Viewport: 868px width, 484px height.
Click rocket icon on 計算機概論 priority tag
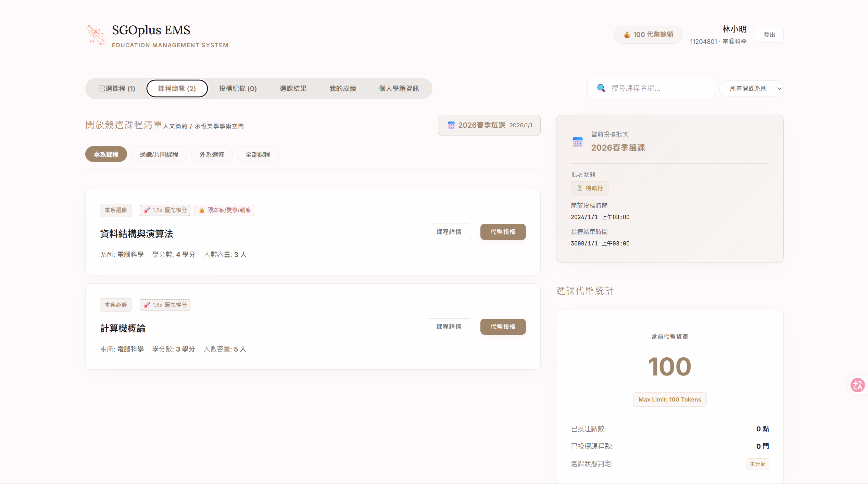pyautogui.click(x=147, y=305)
